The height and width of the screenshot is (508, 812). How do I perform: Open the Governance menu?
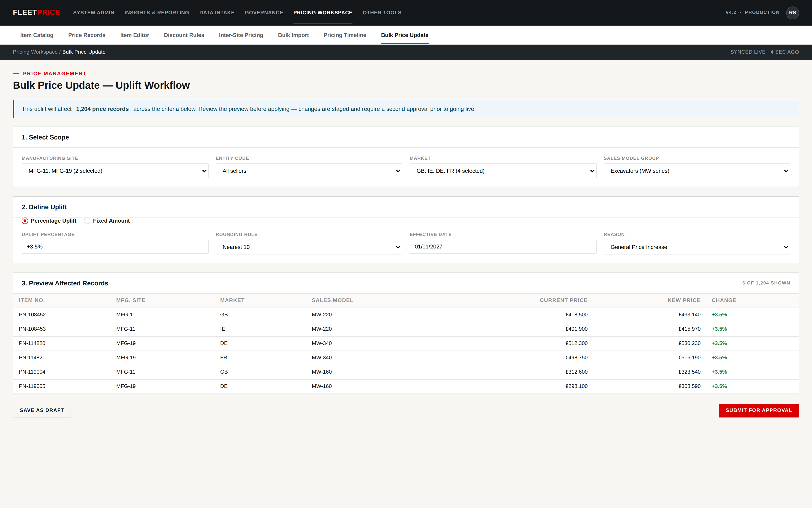[x=264, y=12]
